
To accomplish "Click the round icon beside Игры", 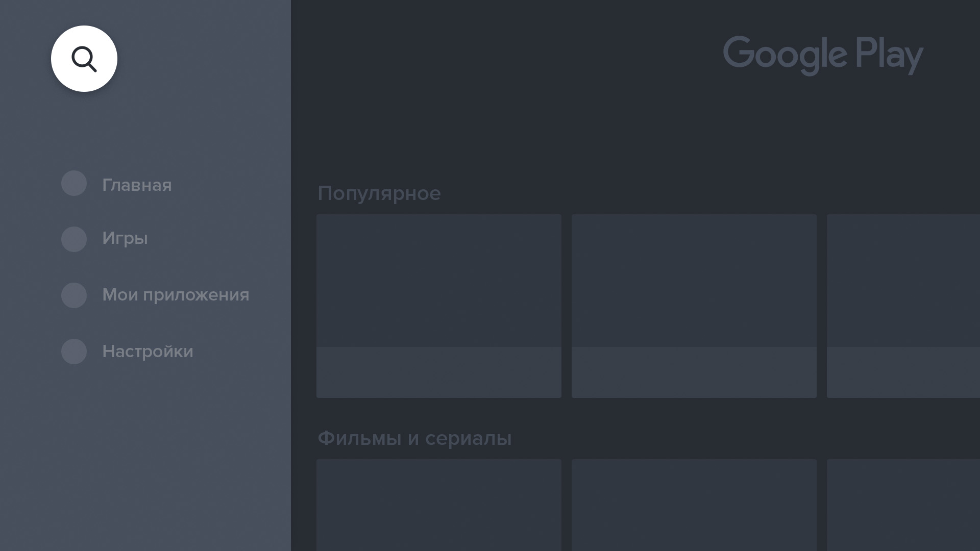I will click(x=74, y=239).
